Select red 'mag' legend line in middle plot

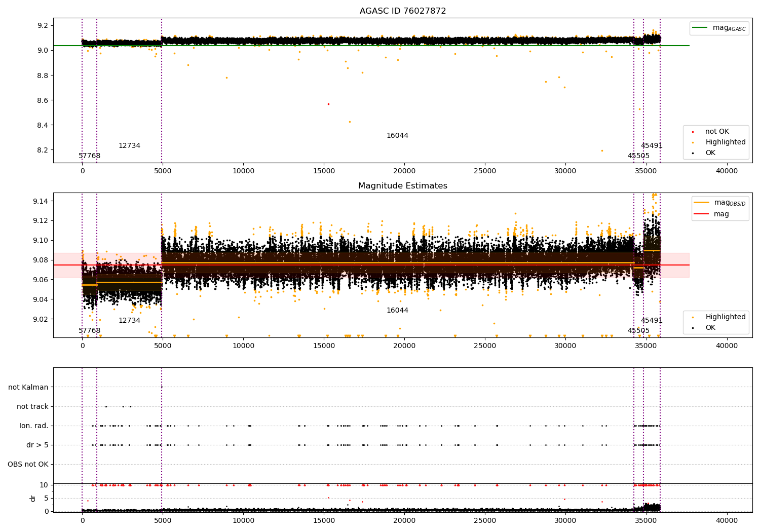(702, 214)
